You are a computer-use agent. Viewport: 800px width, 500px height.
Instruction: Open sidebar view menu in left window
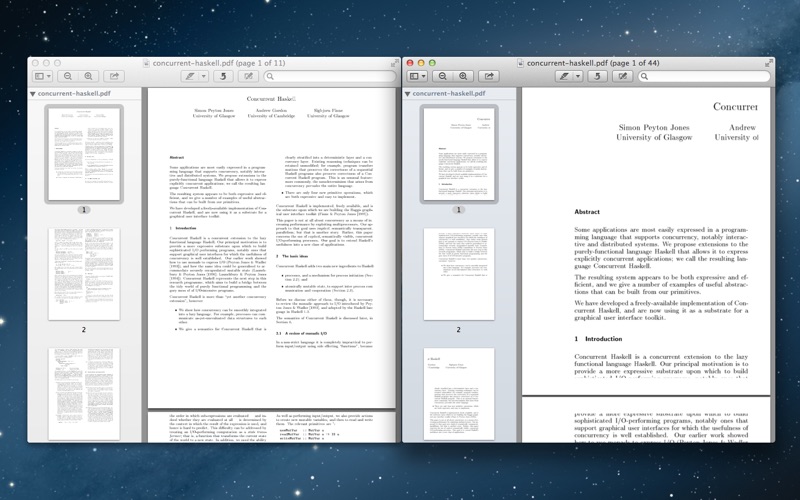42,76
